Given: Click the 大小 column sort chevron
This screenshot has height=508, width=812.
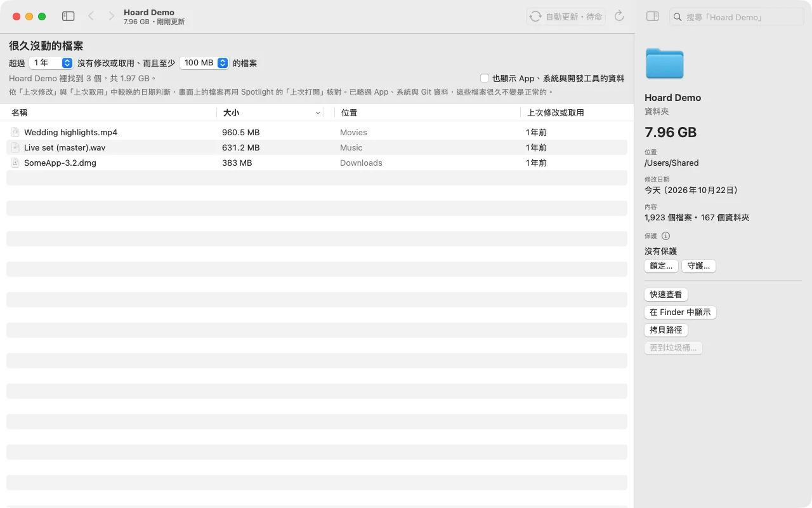Looking at the screenshot, I should 318,113.
